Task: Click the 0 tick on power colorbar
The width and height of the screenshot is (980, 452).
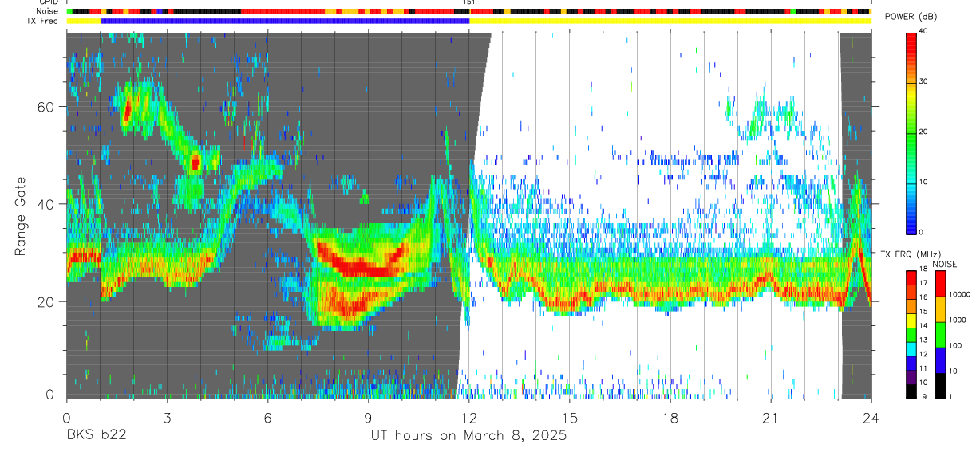Action: (x=922, y=232)
